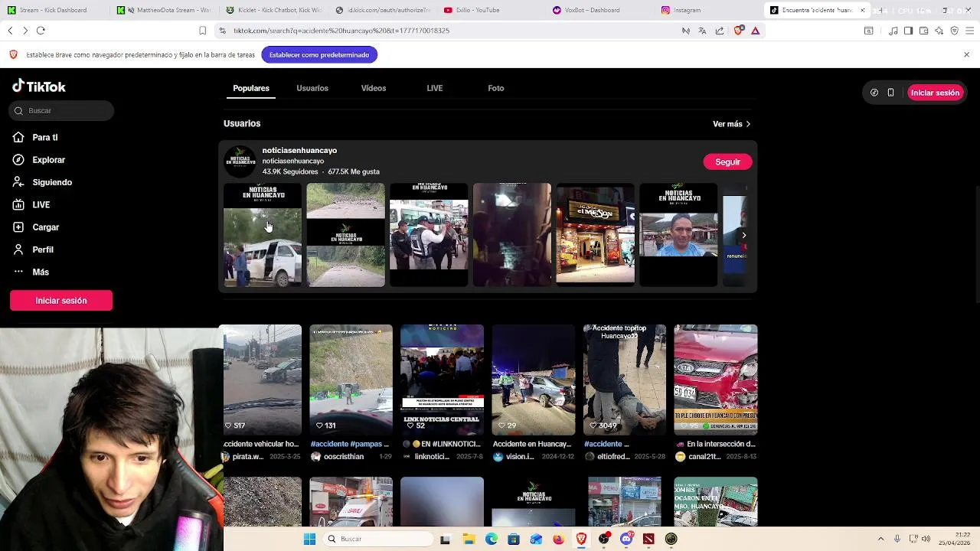Viewport: 980px width, 551px height.
Task: Open Discord from taskbar
Action: 626,539
